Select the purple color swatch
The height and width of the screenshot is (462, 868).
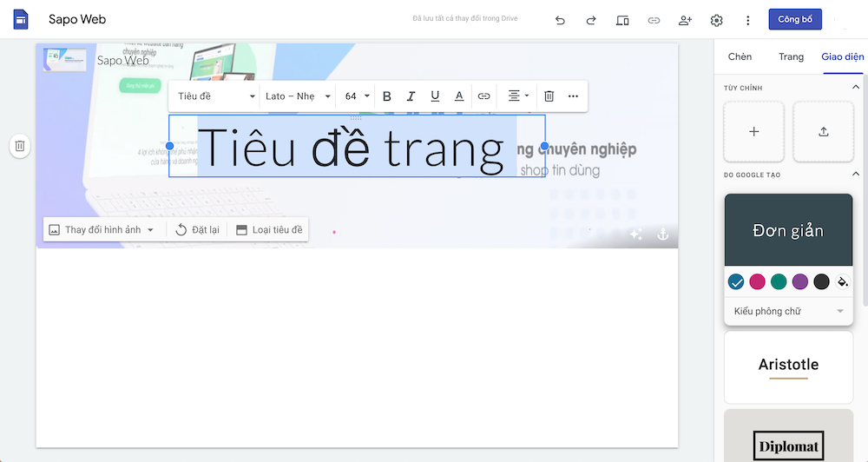tap(800, 282)
